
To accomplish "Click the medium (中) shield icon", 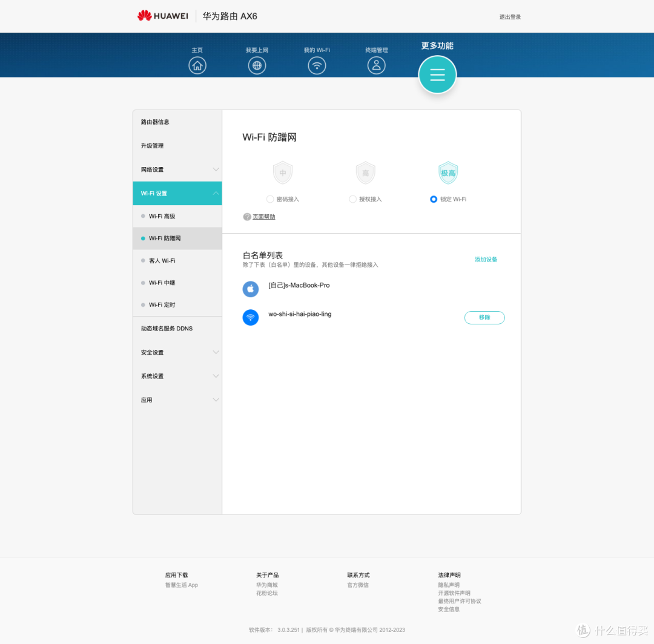I will pos(283,172).
